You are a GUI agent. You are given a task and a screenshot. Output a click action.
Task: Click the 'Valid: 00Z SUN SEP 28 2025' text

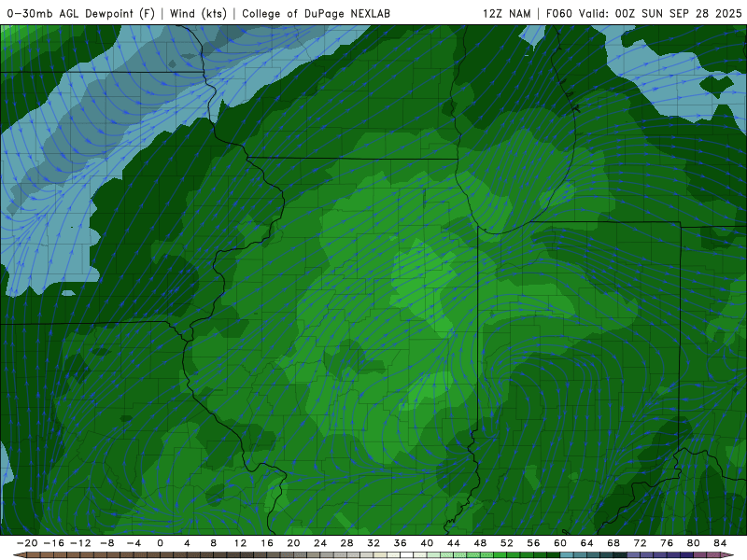point(660,13)
